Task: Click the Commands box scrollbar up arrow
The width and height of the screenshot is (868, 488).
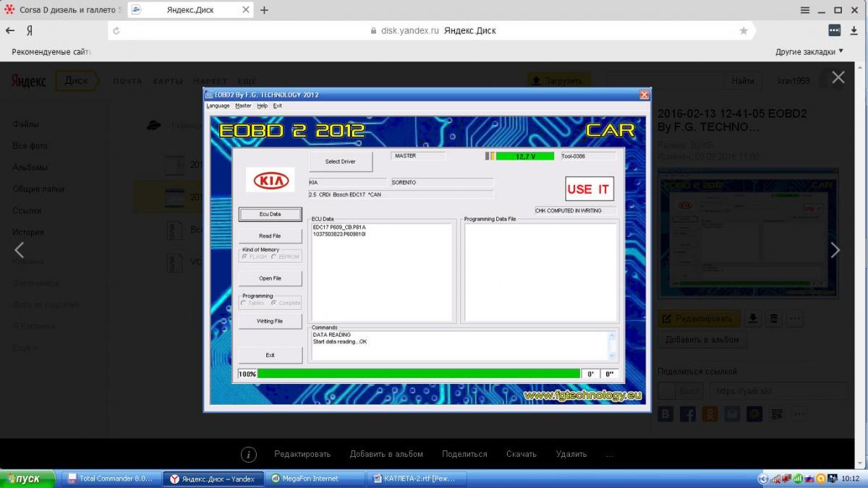Action: (613, 336)
